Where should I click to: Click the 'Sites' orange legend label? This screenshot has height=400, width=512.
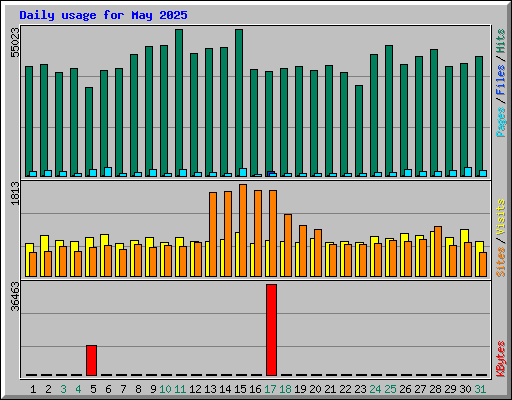pyautogui.click(x=501, y=262)
